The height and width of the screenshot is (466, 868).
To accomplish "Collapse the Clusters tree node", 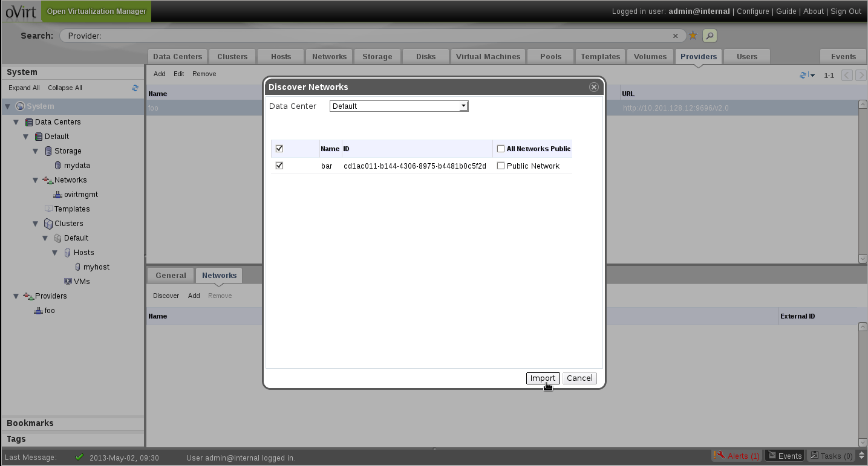I will [36, 224].
